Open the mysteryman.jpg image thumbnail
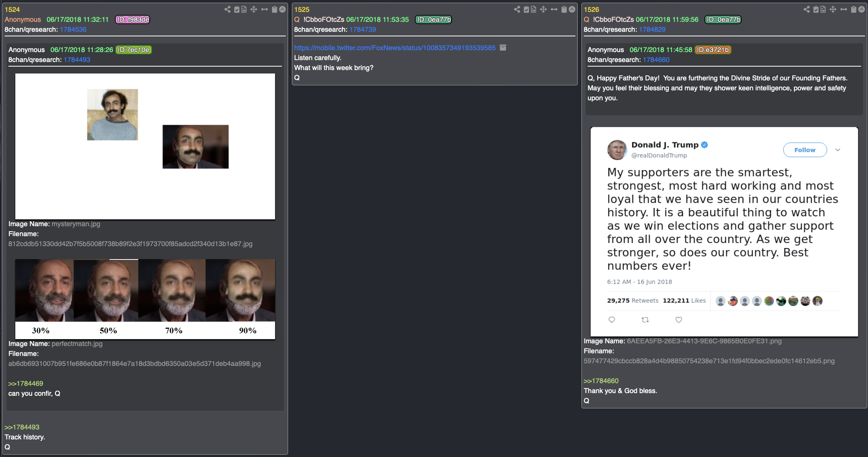868x457 pixels. coord(145,146)
